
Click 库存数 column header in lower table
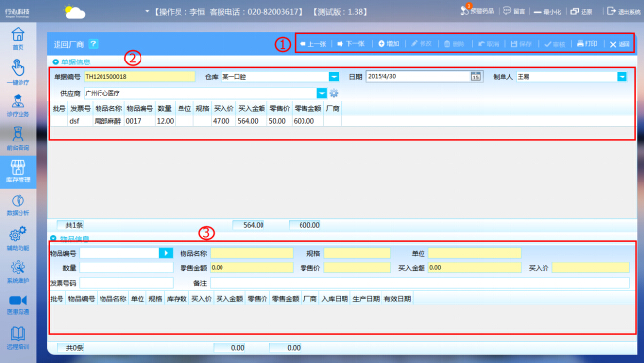[x=177, y=299]
